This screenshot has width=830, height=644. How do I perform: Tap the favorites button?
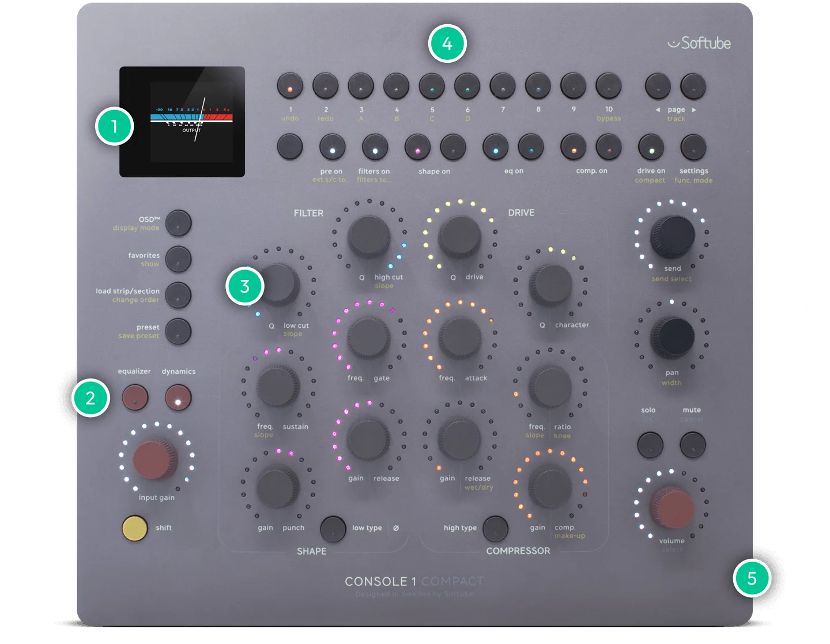coord(178,259)
